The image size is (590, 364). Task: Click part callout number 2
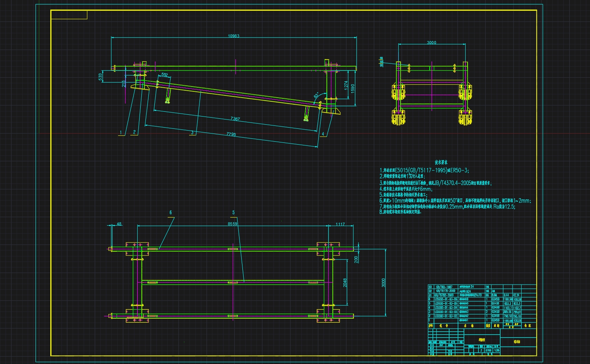pyautogui.click(x=134, y=132)
